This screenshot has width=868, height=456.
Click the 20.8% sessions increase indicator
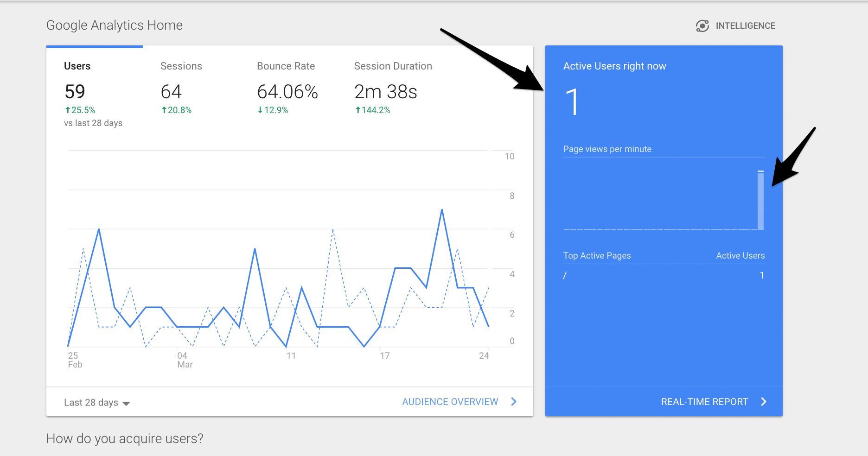tap(176, 110)
